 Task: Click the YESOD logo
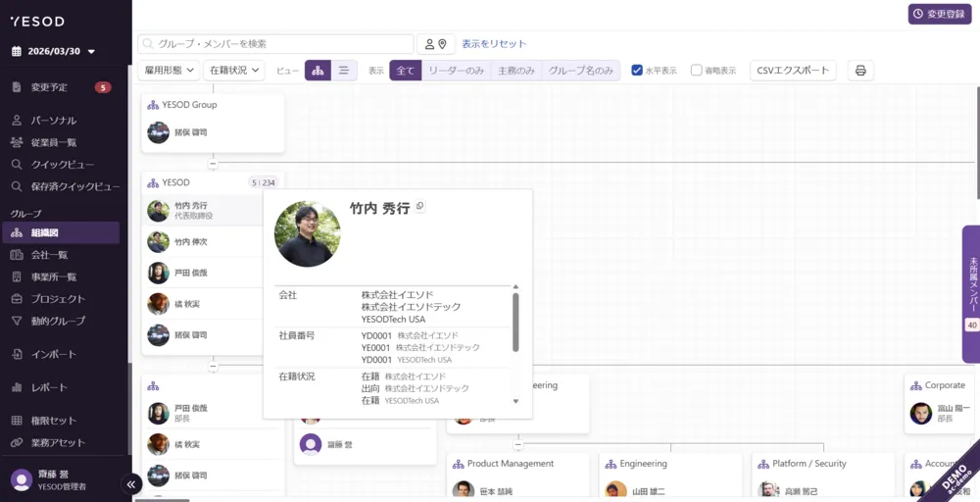coord(37,22)
